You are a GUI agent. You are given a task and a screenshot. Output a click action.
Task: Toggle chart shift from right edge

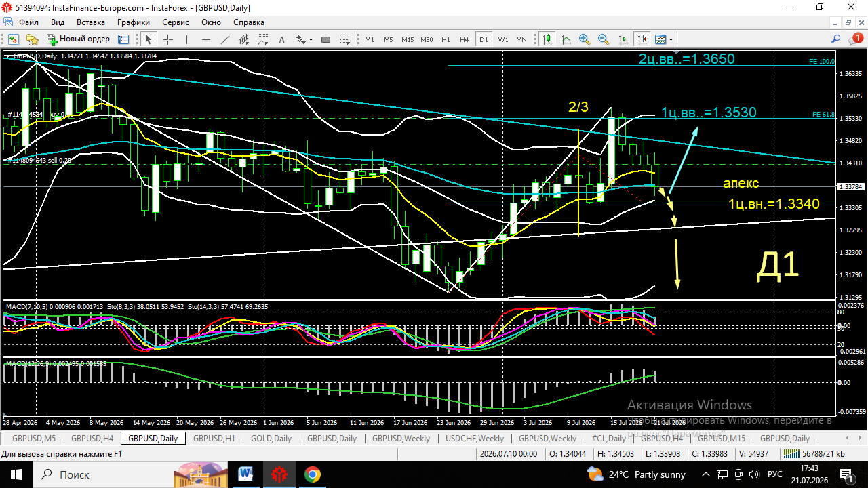642,39
